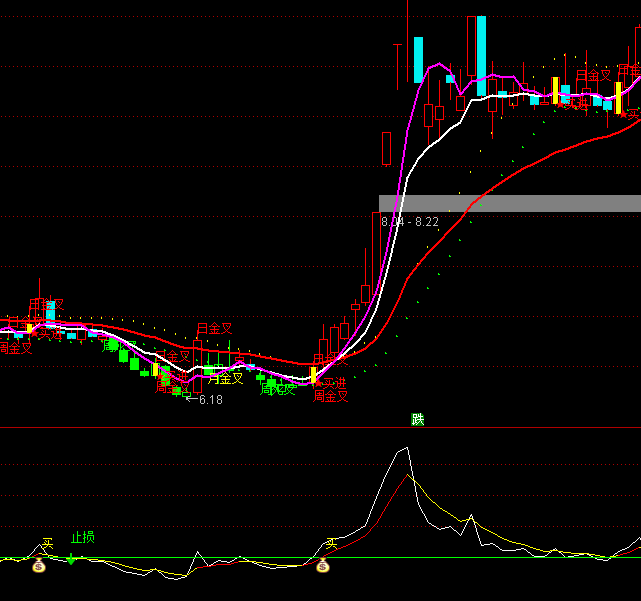
Task: Click the 月金叉 label in top-right consolidation
Action: (593, 75)
